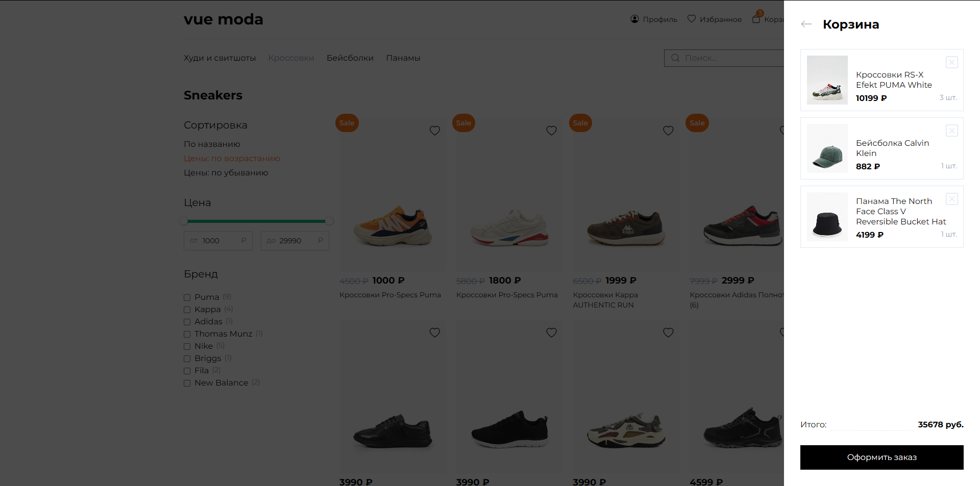Screen dimensions: 980x486
Task: Sort by Цены: по убыванию
Action: click(226, 173)
